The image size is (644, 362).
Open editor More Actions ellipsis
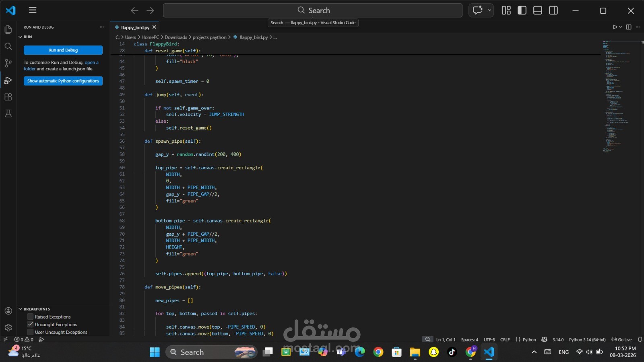638,27
